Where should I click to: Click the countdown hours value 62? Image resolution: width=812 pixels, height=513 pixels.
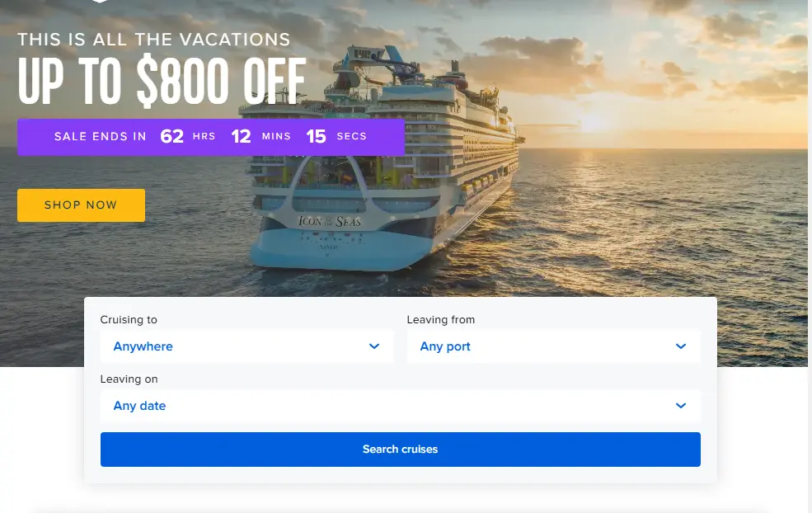click(171, 137)
